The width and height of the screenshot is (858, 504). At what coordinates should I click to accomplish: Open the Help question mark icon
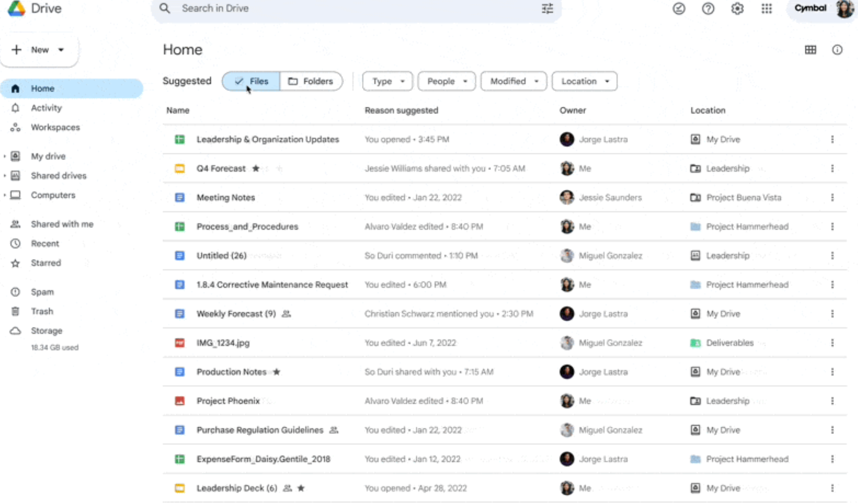[x=708, y=9]
